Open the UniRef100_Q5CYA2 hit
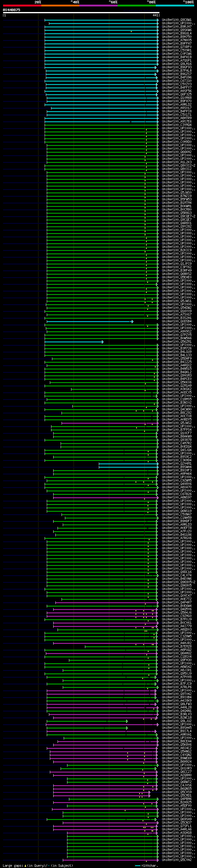Image resolution: width=197 pixels, height=868 pixels. (x=176, y=860)
